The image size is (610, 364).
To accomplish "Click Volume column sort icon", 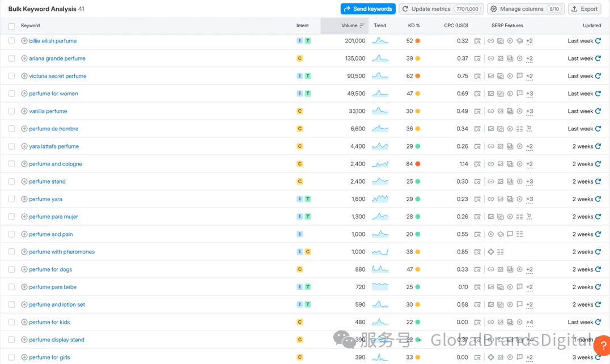I will 362,26.
